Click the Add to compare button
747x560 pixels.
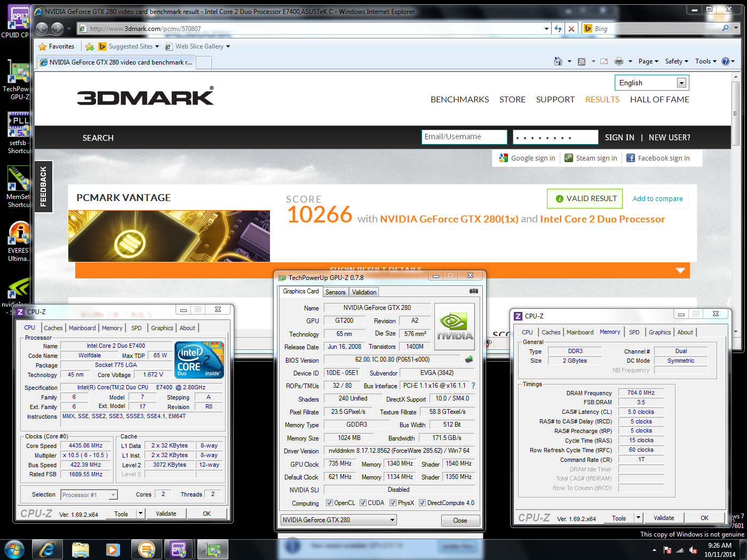[x=657, y=198]
